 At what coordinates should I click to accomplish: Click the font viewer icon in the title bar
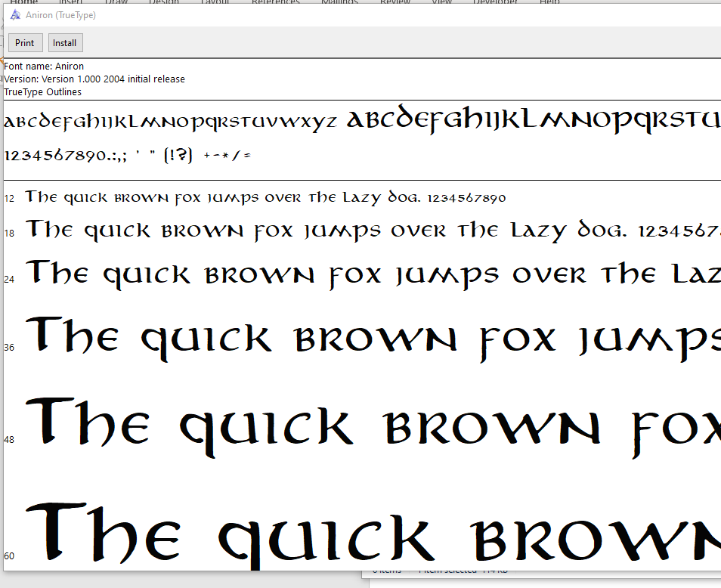click(15, 15)
